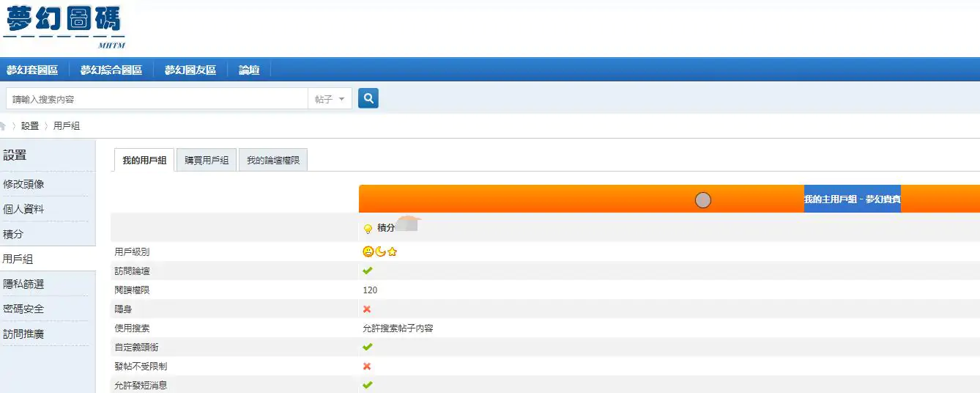Click the 夢幻圖碼 MHTM site logo

coord(64,26)
